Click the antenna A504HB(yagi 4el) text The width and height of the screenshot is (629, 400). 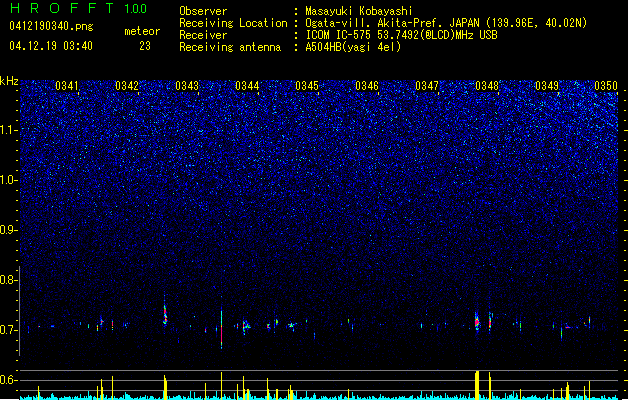(x=353, y=47)
